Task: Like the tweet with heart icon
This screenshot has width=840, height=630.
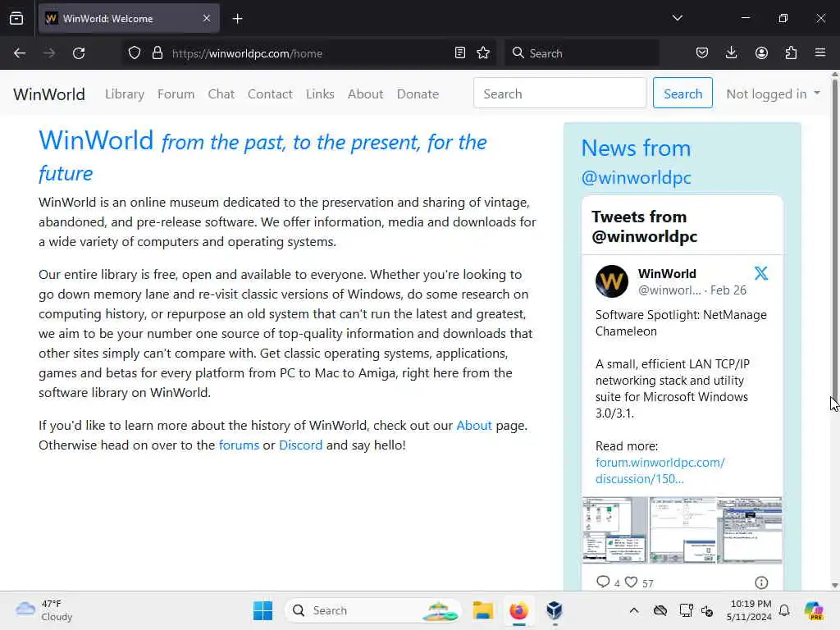Action: pyautogui.click(x=632, y=582)
